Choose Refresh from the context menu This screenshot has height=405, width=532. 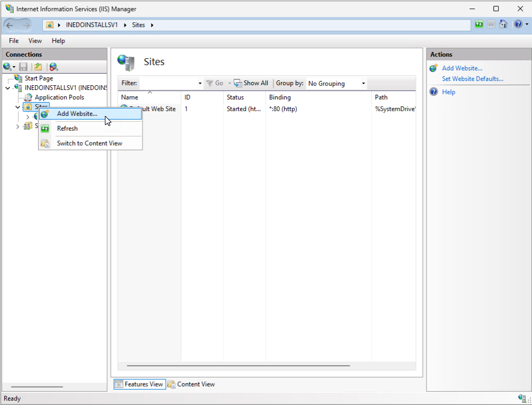(x=90, y=129)
